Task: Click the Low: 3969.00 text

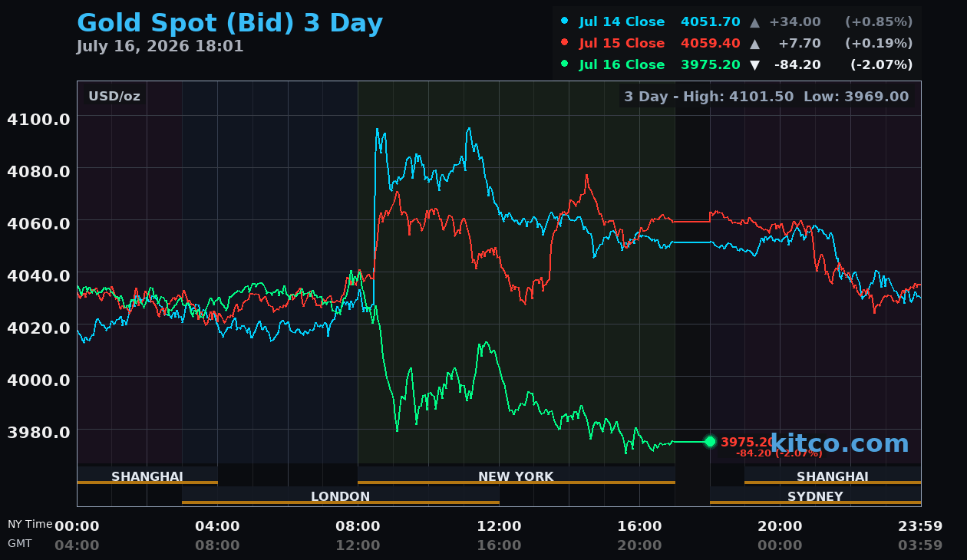Action: 856,97
